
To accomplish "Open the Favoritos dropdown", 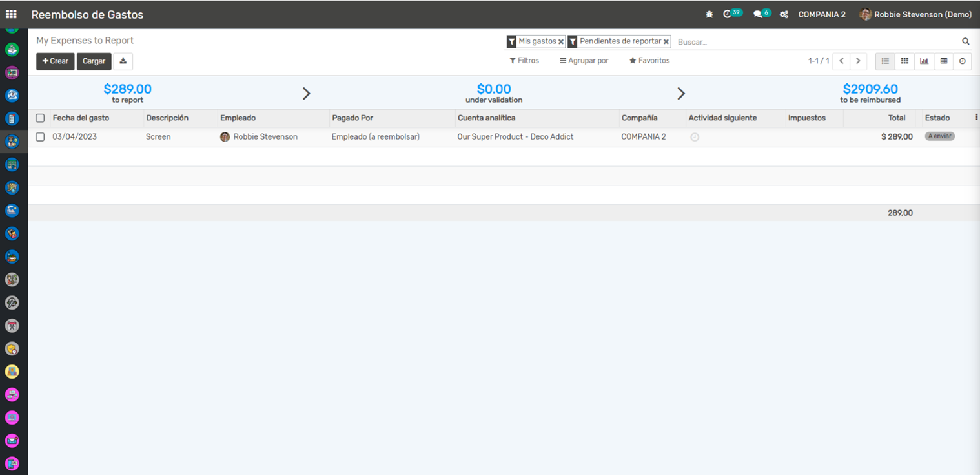I will (x=649, y=61).
